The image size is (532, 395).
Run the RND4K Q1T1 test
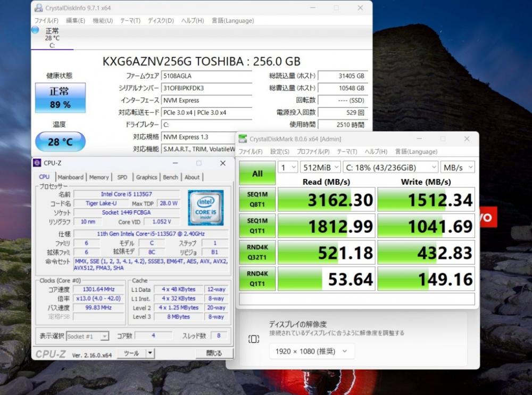click(257, 278)
